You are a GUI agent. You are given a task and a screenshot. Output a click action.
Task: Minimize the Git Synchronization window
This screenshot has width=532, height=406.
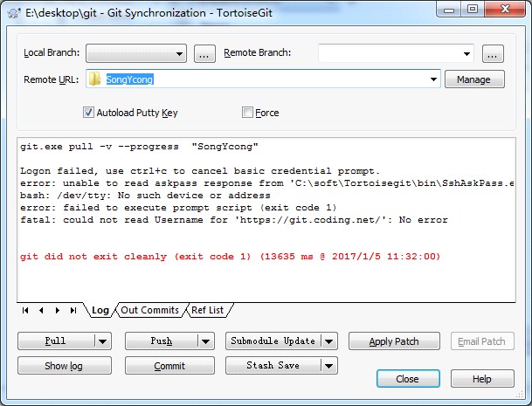(x=449, y=10)
